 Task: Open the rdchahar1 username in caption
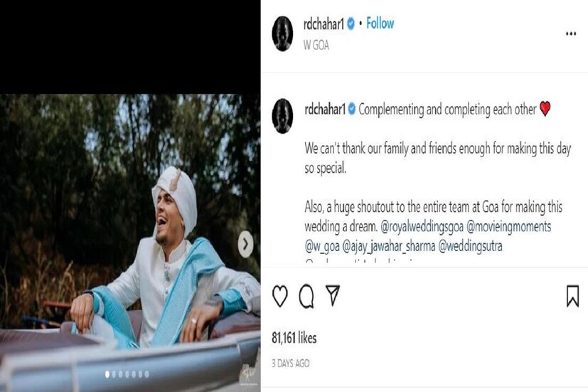click(x=325, y=109)
